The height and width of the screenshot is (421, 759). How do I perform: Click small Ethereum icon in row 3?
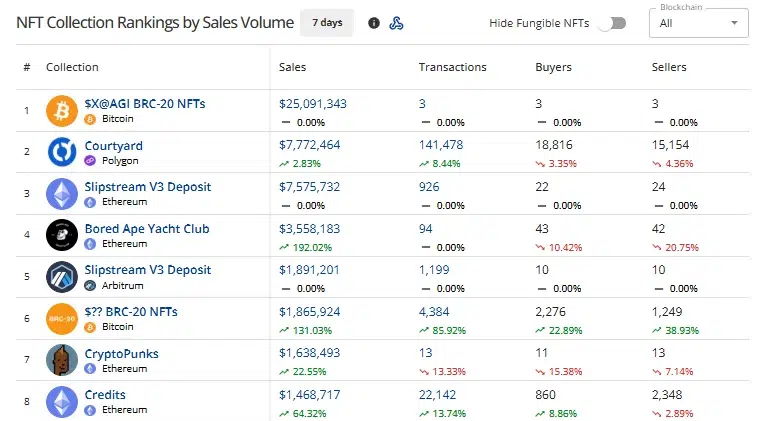pos(90,202)
